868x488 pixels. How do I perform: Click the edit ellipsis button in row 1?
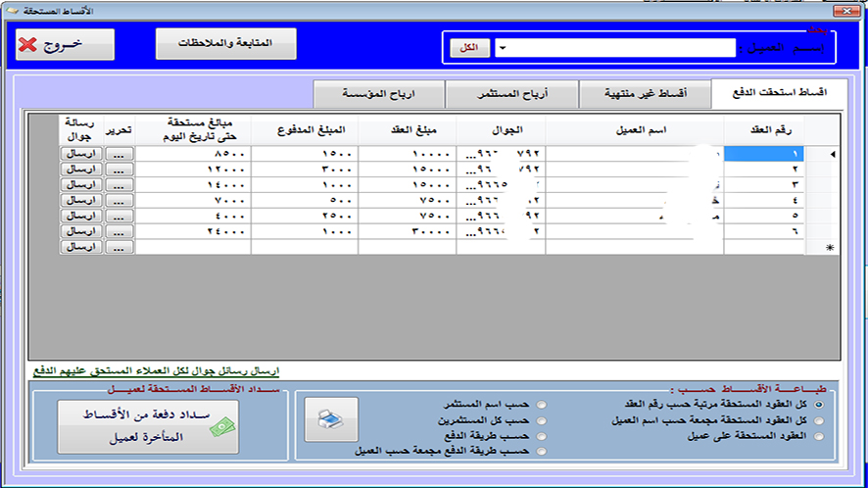coord(119,154)
